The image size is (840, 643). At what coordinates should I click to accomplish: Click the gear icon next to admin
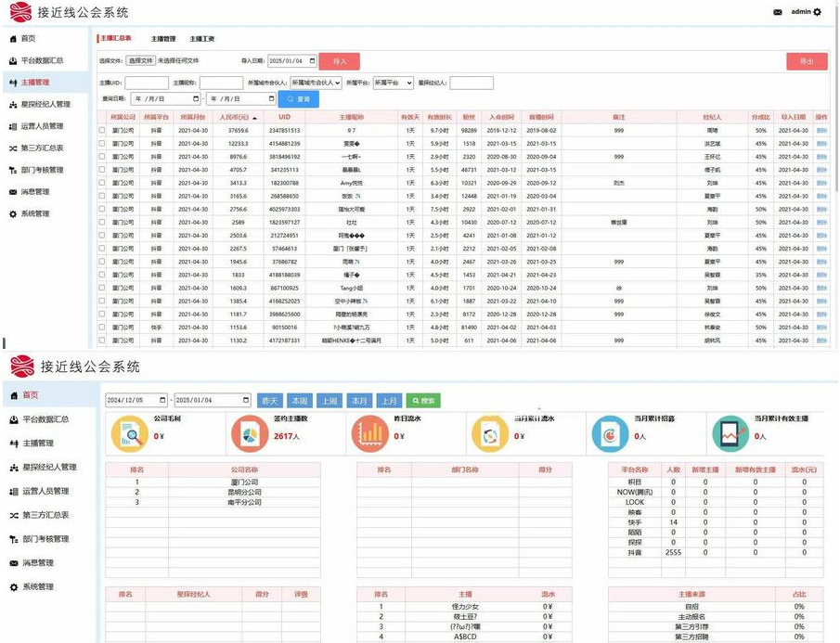[x=817, y=12]
